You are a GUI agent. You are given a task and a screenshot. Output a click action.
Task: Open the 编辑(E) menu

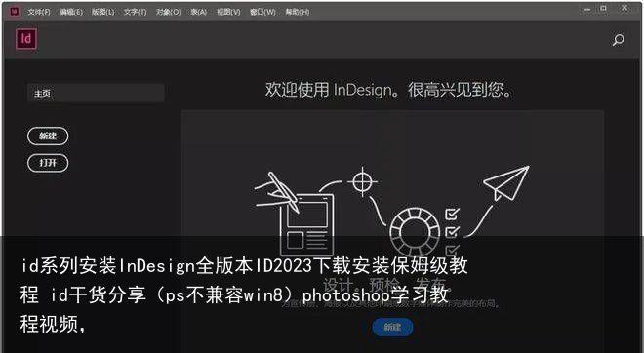pos(70,12)
